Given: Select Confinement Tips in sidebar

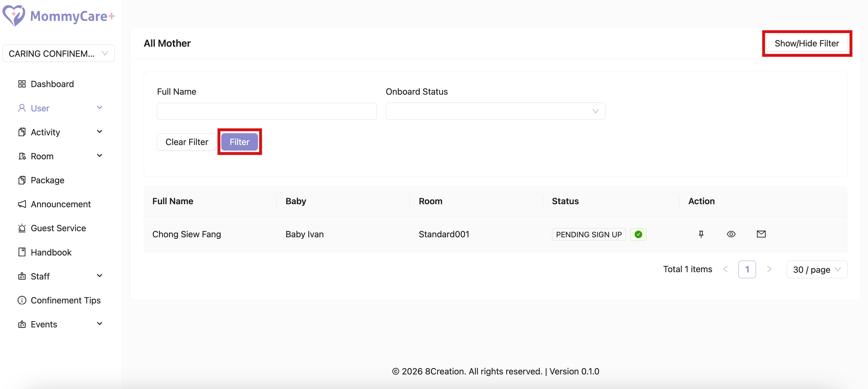Looking at the screenshot, I should 65,300.
